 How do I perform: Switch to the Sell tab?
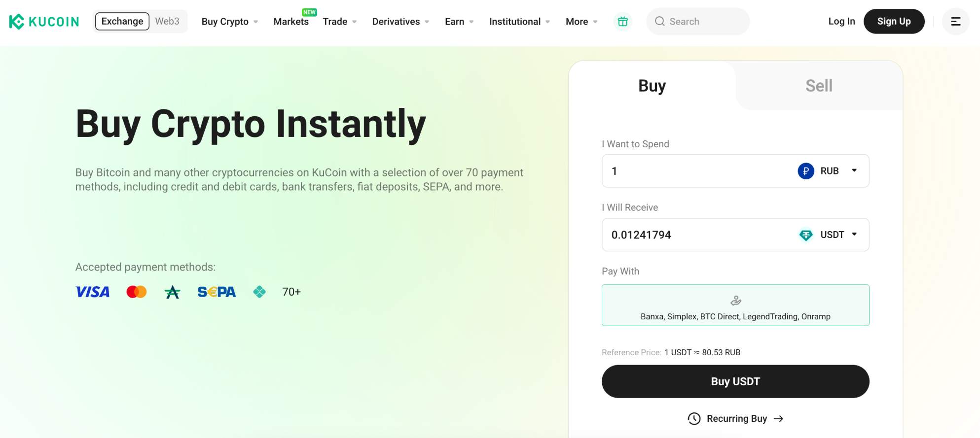click(818, 85)
